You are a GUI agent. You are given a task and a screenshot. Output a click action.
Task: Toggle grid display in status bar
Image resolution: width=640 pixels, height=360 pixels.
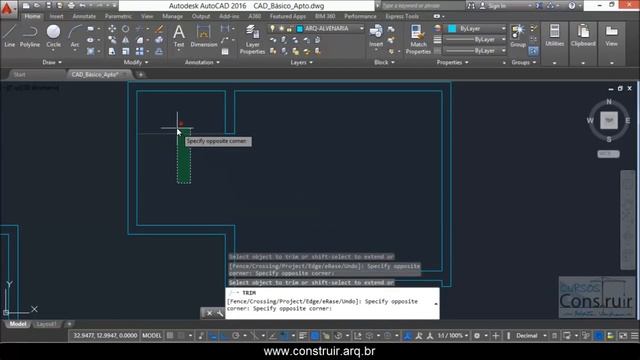pos(170,336)
